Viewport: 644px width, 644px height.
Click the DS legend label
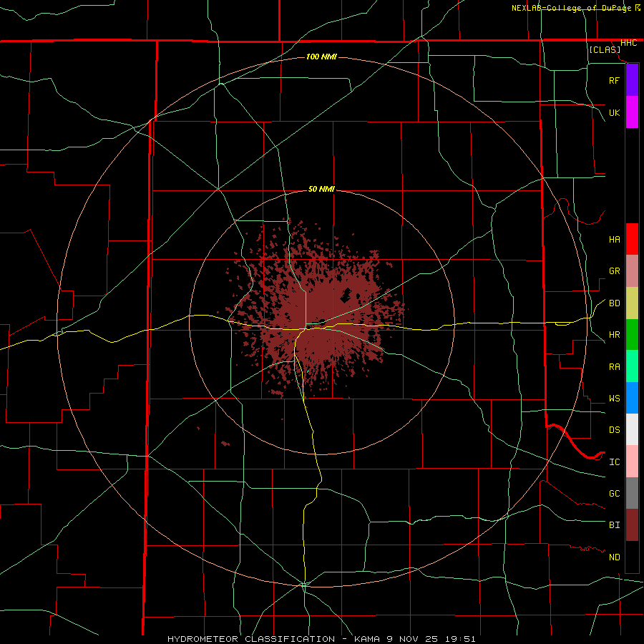point(614,430)
